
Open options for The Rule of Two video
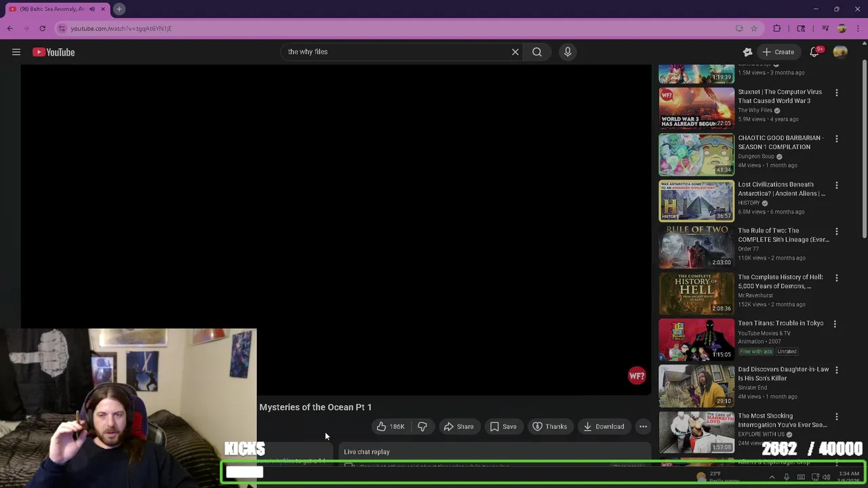pos(836,231)
